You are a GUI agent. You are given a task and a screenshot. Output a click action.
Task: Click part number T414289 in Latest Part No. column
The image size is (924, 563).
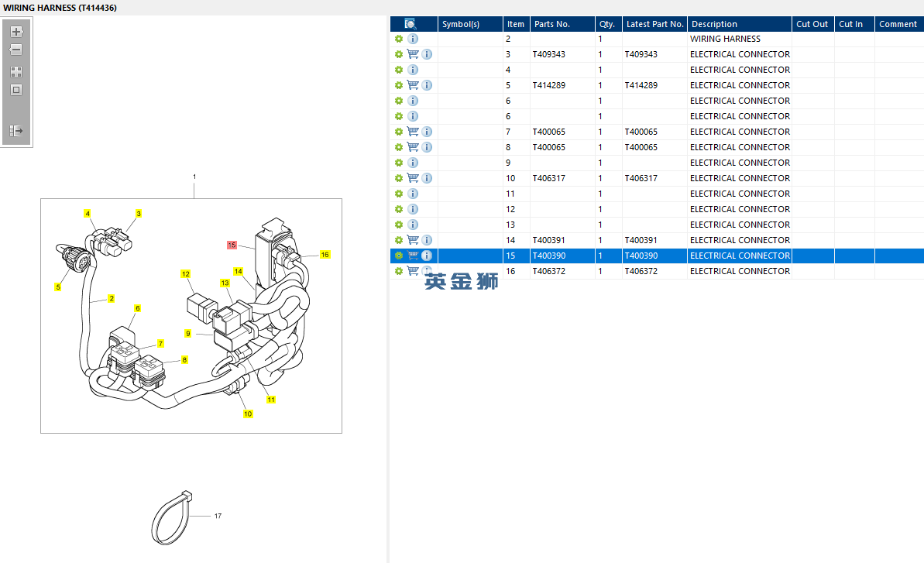pos(641,85)
